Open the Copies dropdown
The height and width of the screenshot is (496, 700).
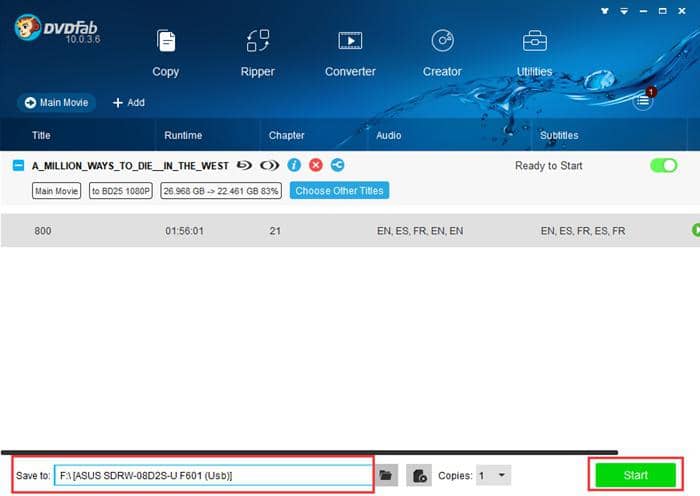493,475
